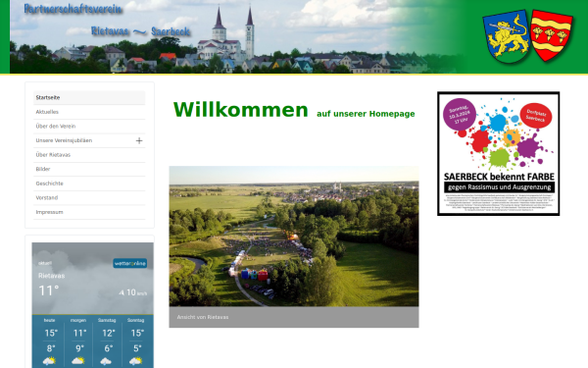Open the Über Rietavas page
This screenshot has height=368, width=588.
(89, 155)
